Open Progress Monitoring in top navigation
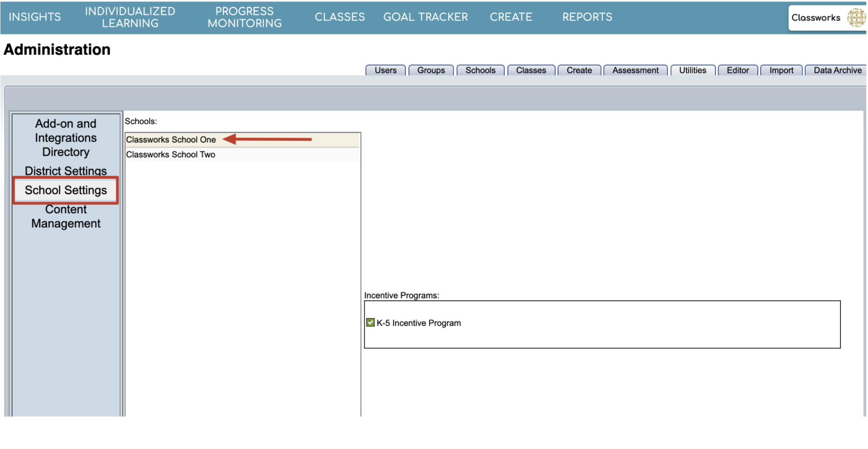 click(245, 17)
